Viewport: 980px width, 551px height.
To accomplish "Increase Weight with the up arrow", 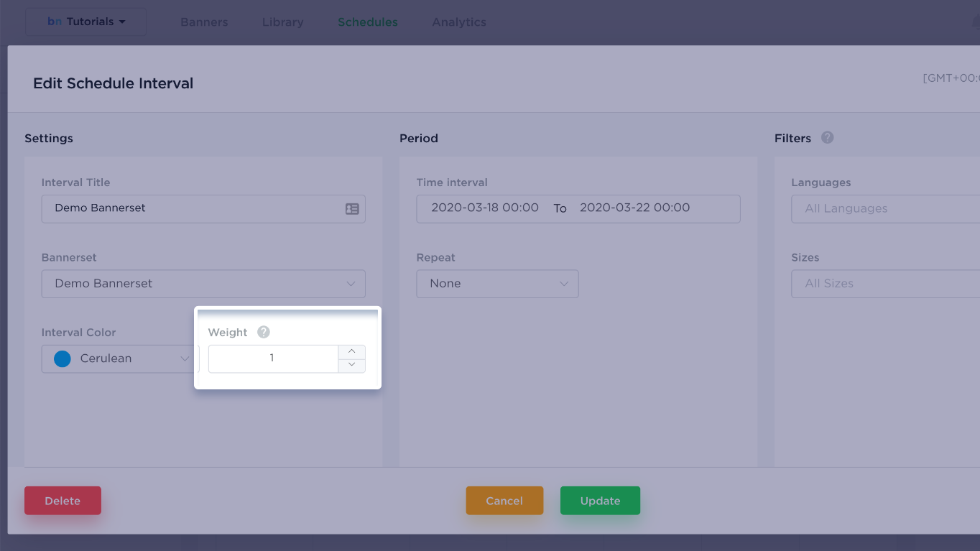I will click(x=351, y=351).
